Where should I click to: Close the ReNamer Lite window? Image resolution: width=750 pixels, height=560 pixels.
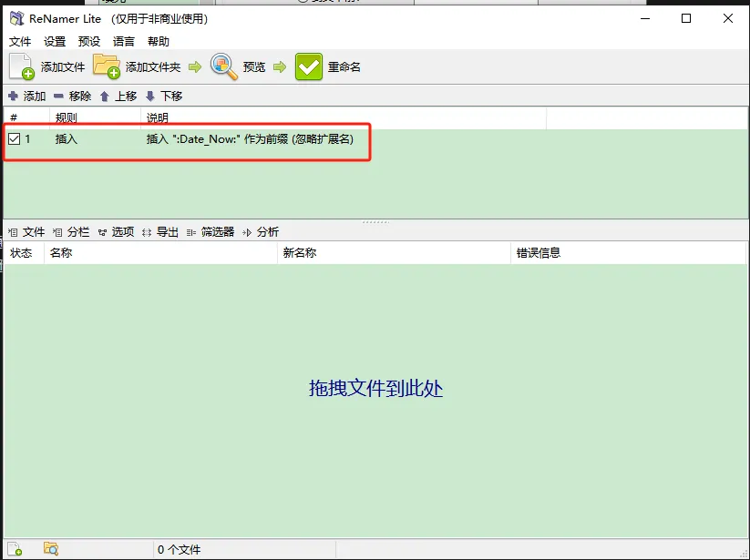pos(728,18)
